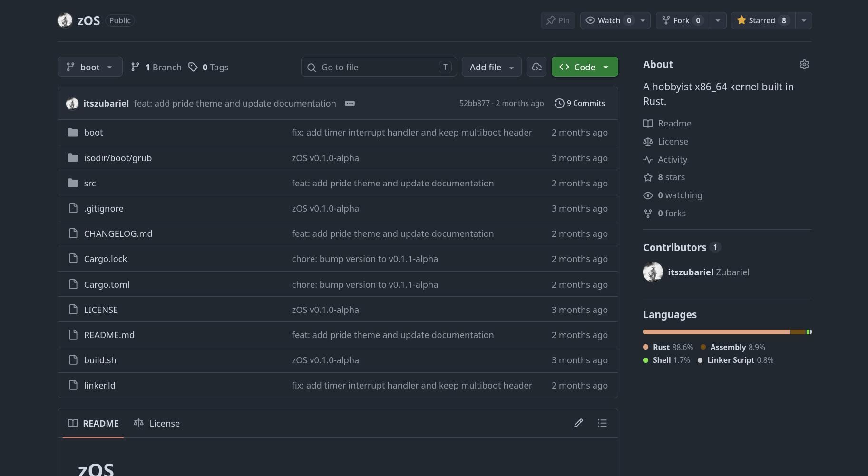
Task: View the 0 forks link
Action: pos(664,214)
